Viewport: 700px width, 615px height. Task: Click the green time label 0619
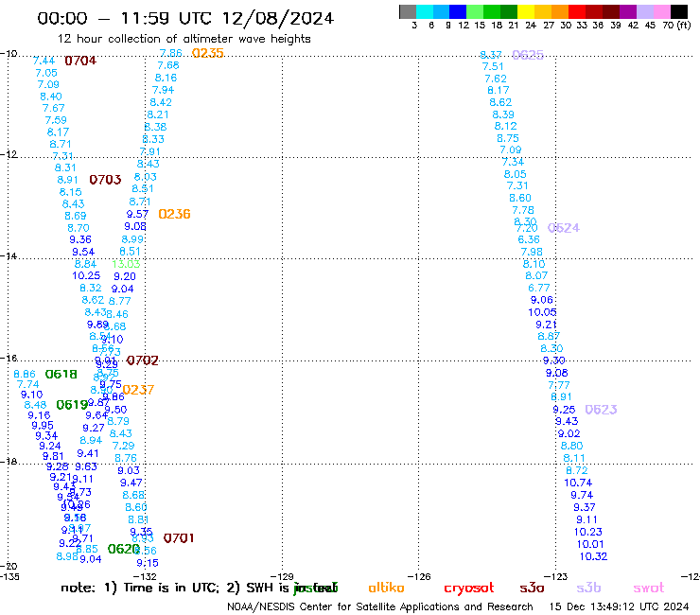pos(72,405)
